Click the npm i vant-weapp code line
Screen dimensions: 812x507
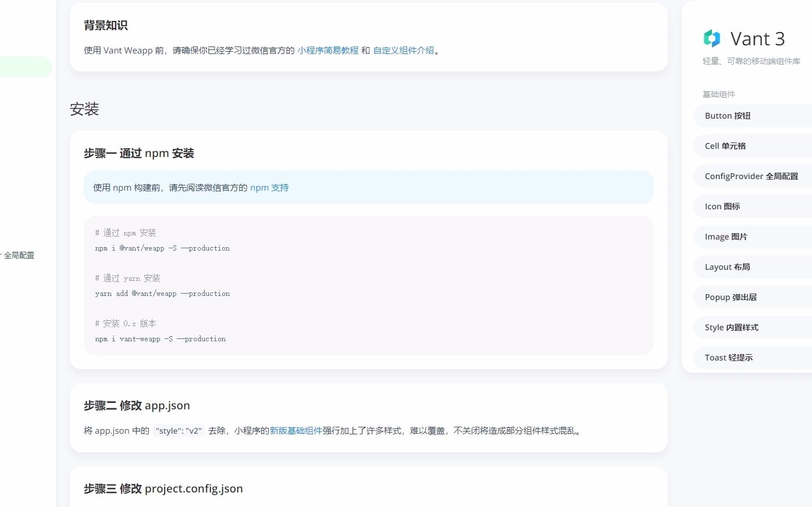[x=161, y=339]
